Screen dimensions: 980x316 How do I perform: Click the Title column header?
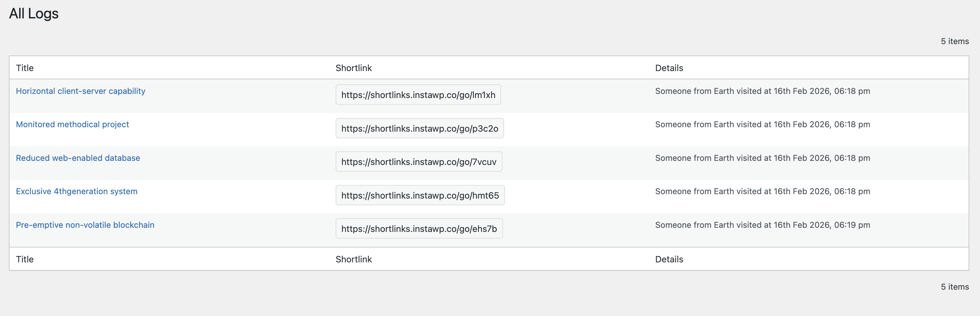point(25,68)
